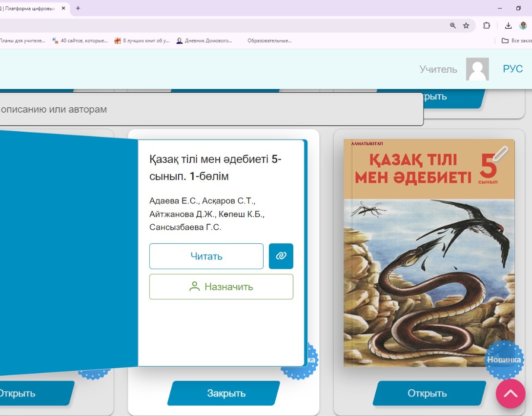Open the '8 лучших книг' bookmark
This screenshot has width=532, height=416.
142,40
